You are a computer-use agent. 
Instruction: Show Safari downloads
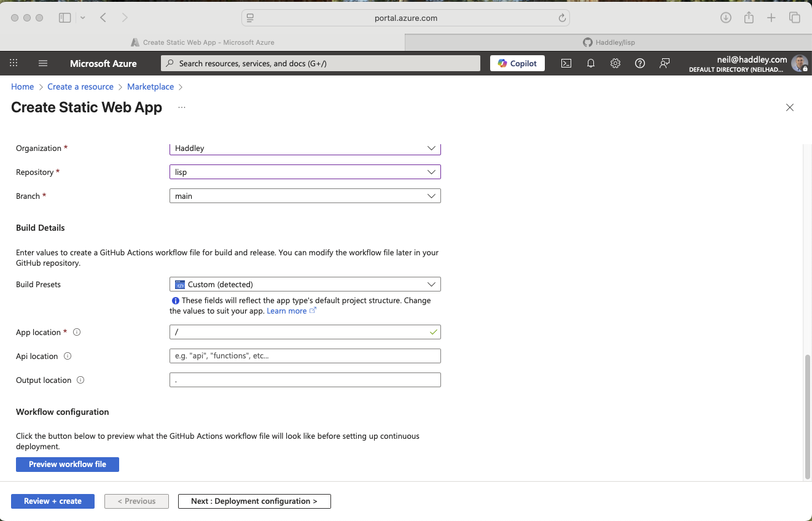tap(725, 18)
